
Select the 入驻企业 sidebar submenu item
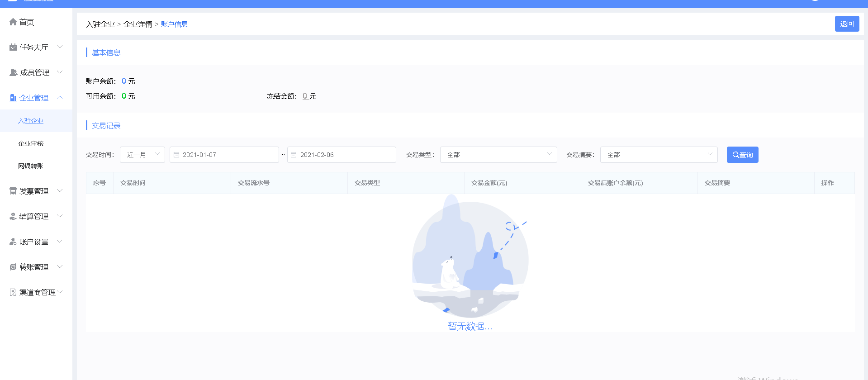tap(31, 121)
